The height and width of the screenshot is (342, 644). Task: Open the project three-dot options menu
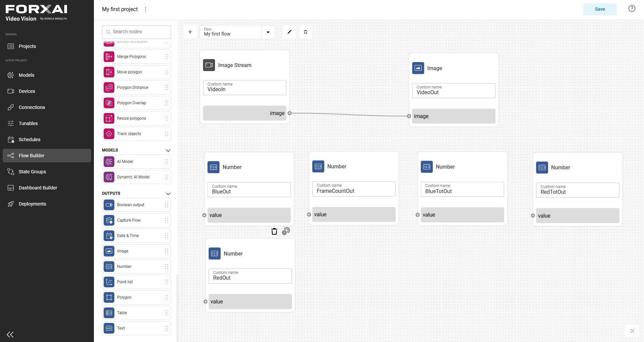146,9
